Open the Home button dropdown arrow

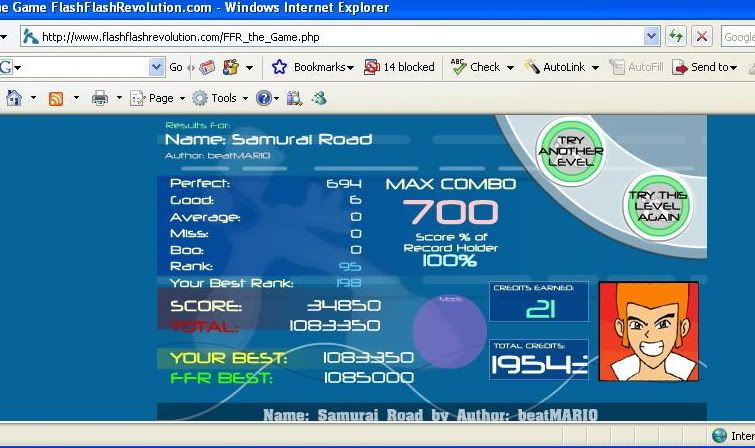pyautogui.click(x=33, y=98)
